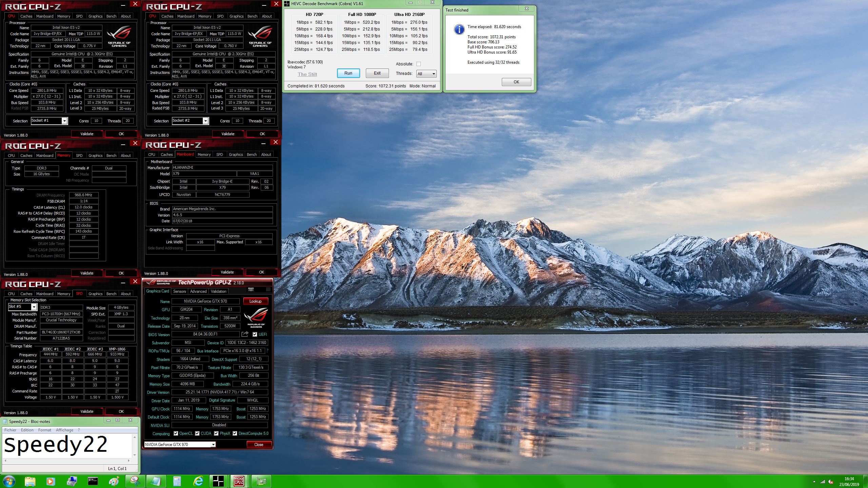The image size is (868, 488).
Task: Click the ROG logo in GPU-Z window
Action: click(256, 317)
